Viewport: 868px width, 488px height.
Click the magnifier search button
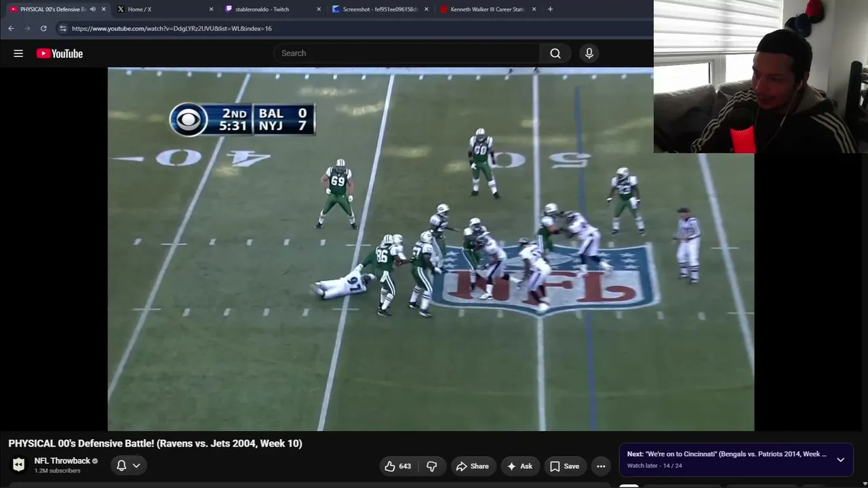coord(555,54)
